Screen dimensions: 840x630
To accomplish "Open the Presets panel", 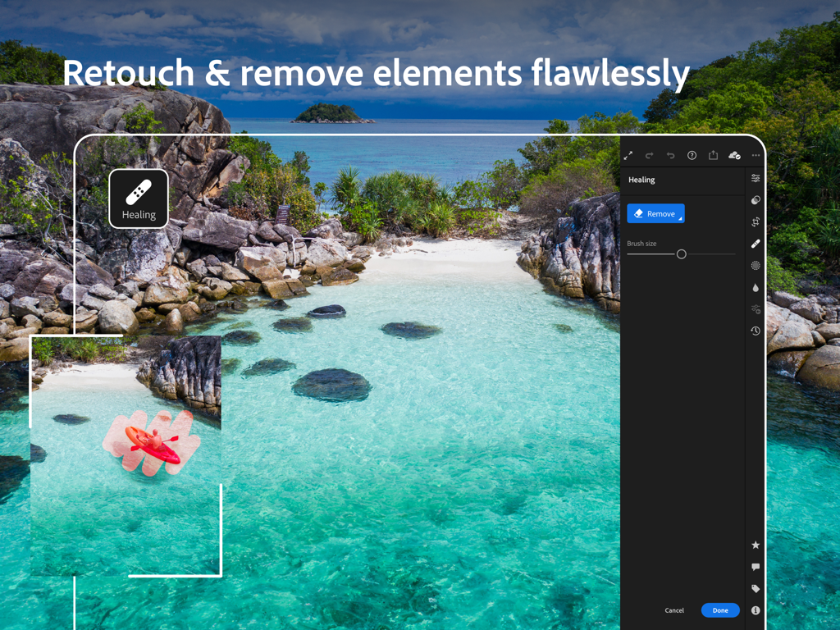I will pos(755,309).
